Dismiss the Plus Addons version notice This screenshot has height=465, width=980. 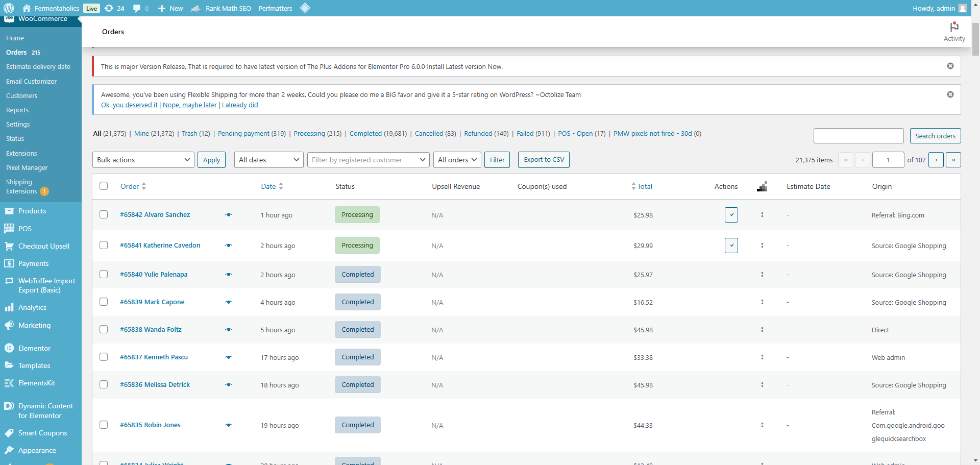950,66
